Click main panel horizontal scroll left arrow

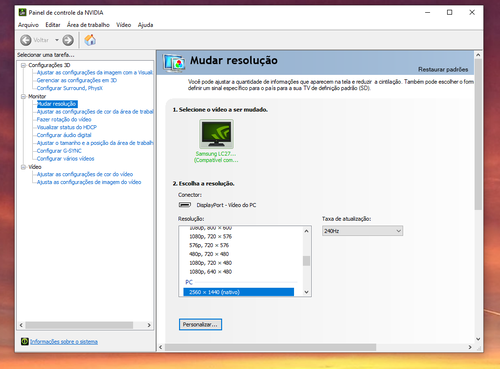click(161, 347)
